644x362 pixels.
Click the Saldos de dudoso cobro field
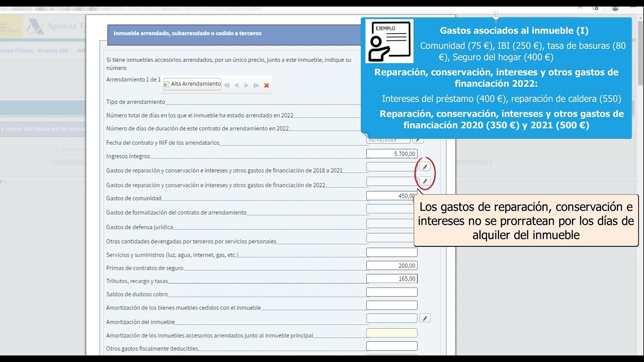392,292
